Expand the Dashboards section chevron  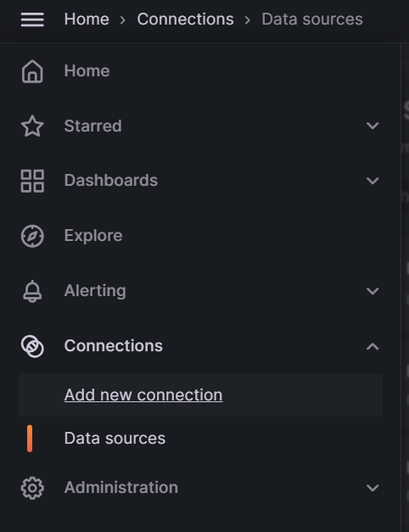(373, 181)
